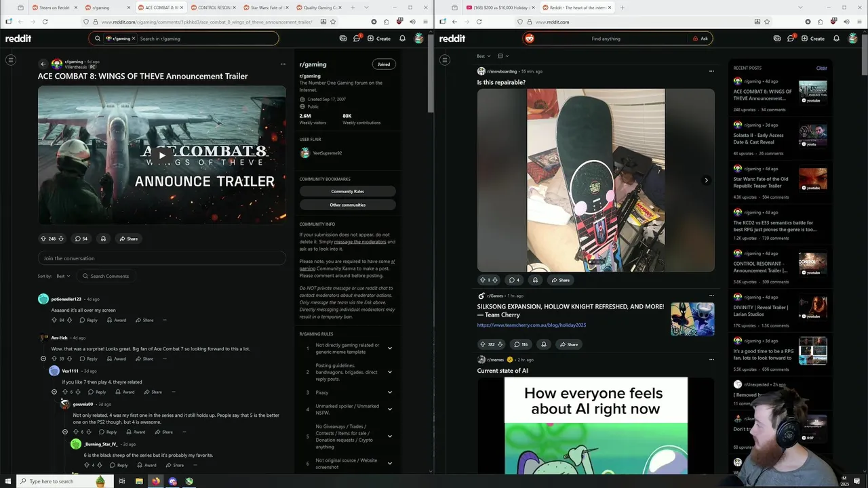Image resolution: width=868 pixels, height=488 pixels.
Task: Collapse Vex1111's comment thread
Action: [x=54, y=392]
